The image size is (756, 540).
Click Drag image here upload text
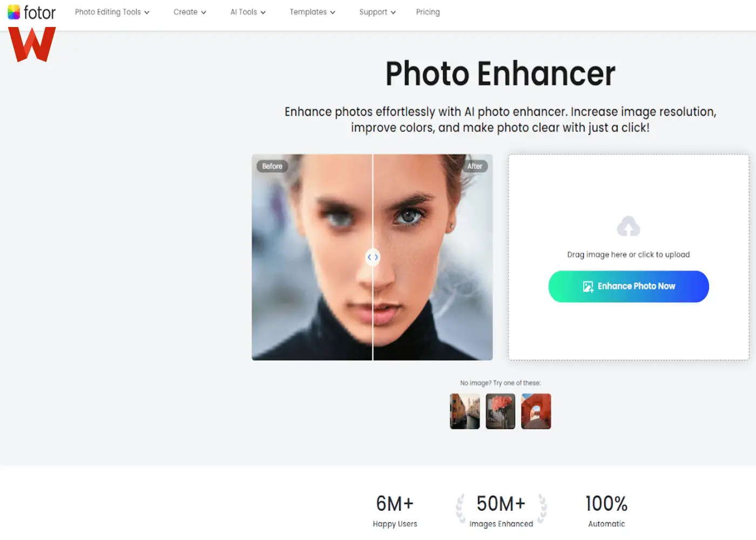click(x=628, y=254)
